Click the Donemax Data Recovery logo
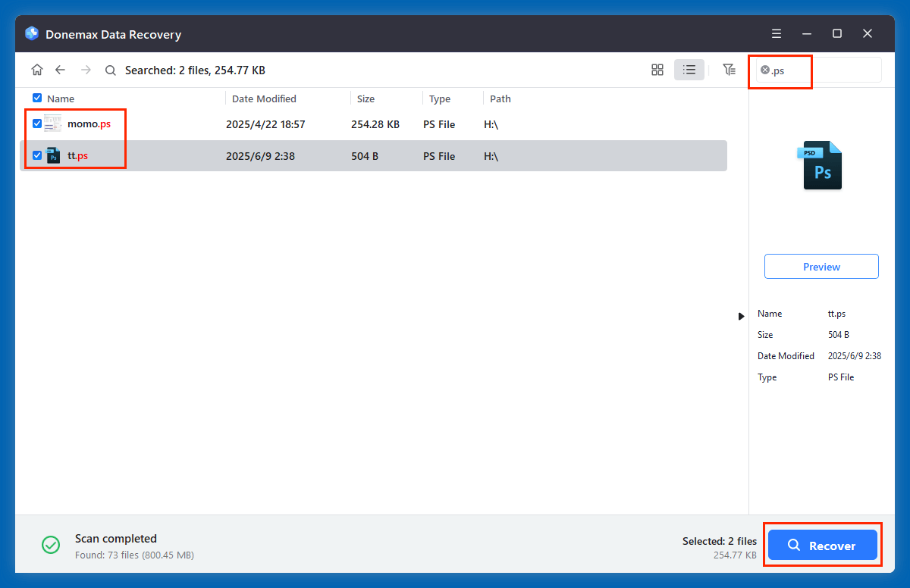Viewport: 910px width, 588px height. pos(31,33)
